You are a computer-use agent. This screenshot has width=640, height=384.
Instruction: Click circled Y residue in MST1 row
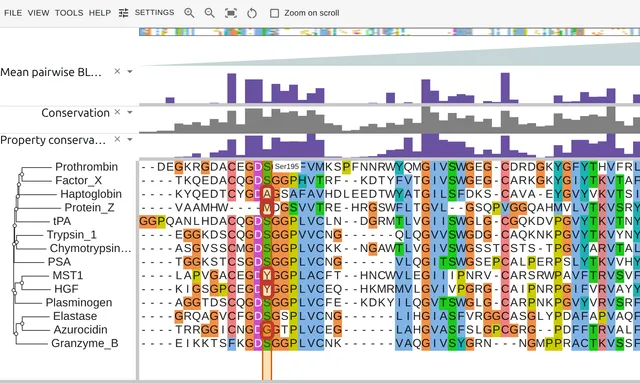point(267,275)
